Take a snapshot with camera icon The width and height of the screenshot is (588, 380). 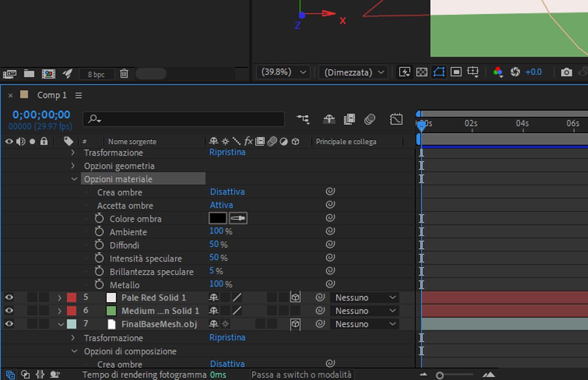coord(566,73)
